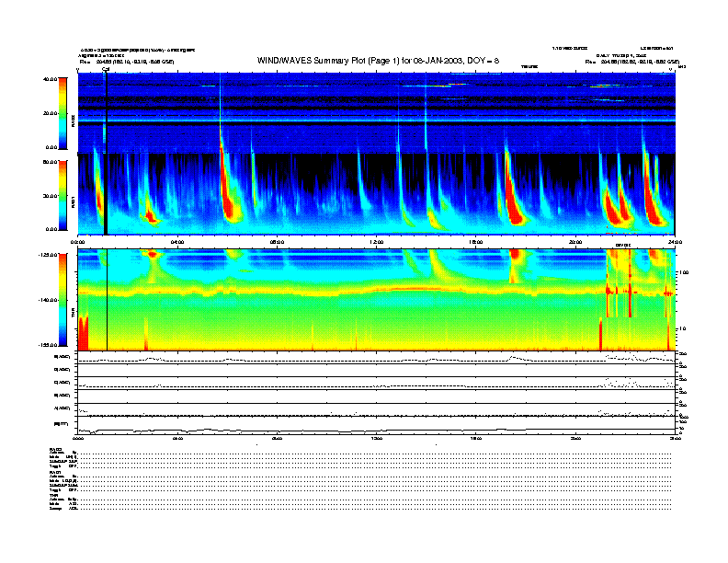Click the RAD1 heading in the status rows

point(55,473)
